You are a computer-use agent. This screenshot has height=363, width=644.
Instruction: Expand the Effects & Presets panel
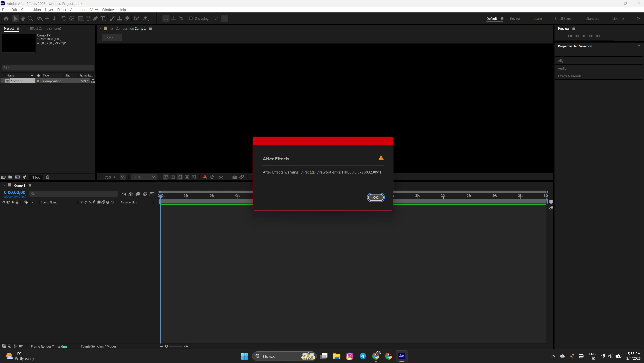(569, 76)
